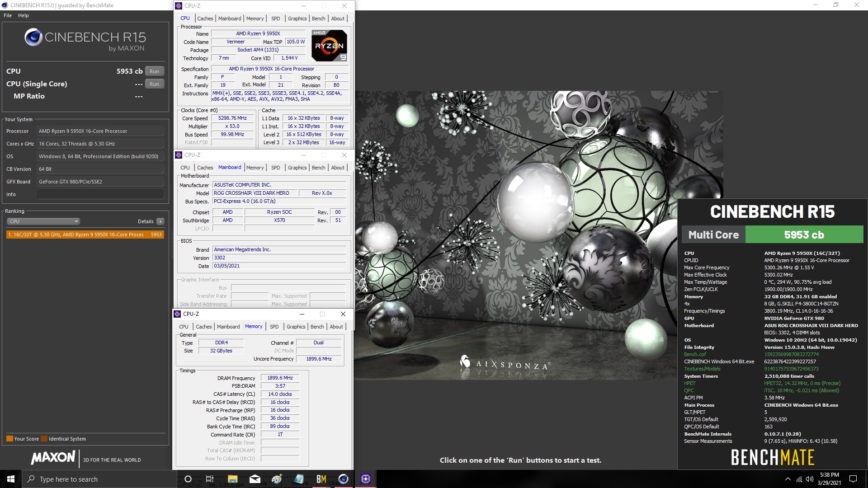Image resolution: width=868 pixels, height=488 pixels.
Task: Switch to Mainboard tab in top CPU-Z window
Action: (230, 19)
